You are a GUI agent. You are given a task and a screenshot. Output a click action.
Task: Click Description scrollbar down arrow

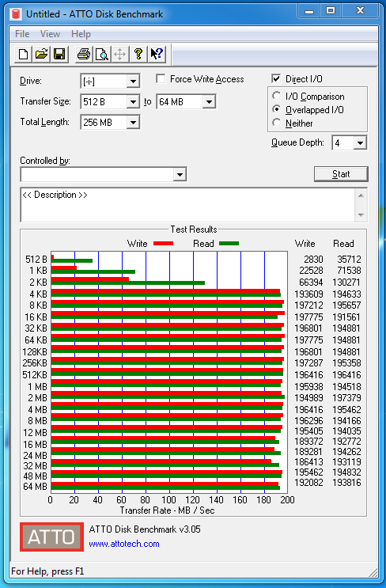(x=361, y=215)
